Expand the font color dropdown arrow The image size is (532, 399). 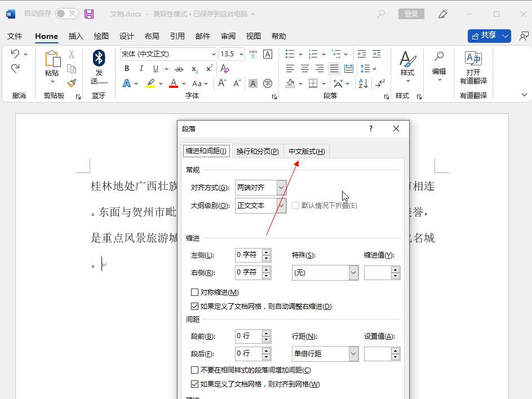point(184,83)
